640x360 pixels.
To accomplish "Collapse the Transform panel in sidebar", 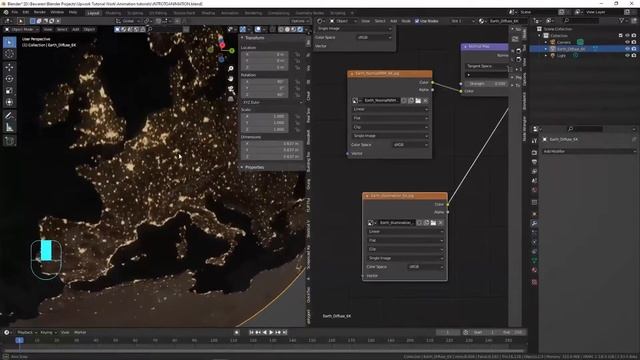I will (254, 38).
